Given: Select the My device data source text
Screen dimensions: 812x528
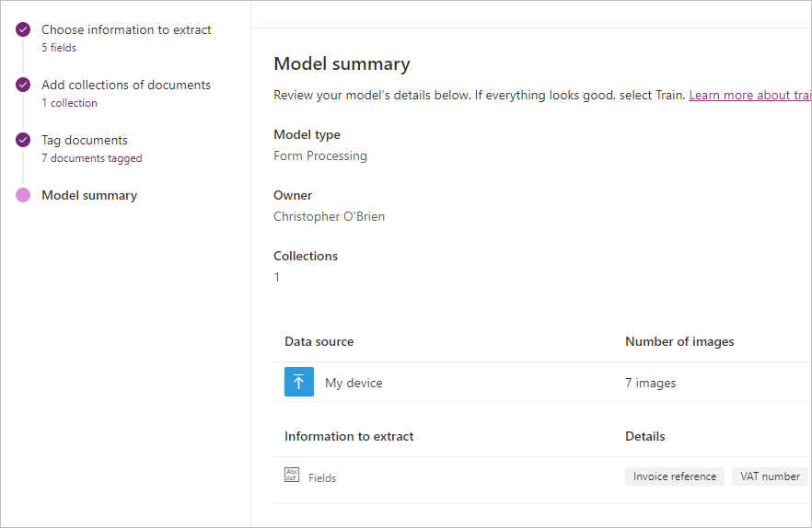Looking at the screenshot, I should (x=354, y=383).
